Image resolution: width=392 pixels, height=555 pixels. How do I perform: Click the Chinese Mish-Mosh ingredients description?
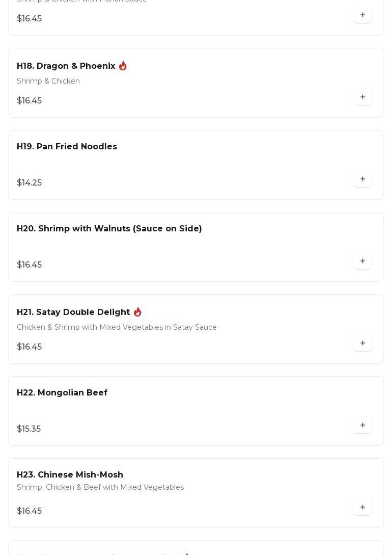[x=100, y=487]
